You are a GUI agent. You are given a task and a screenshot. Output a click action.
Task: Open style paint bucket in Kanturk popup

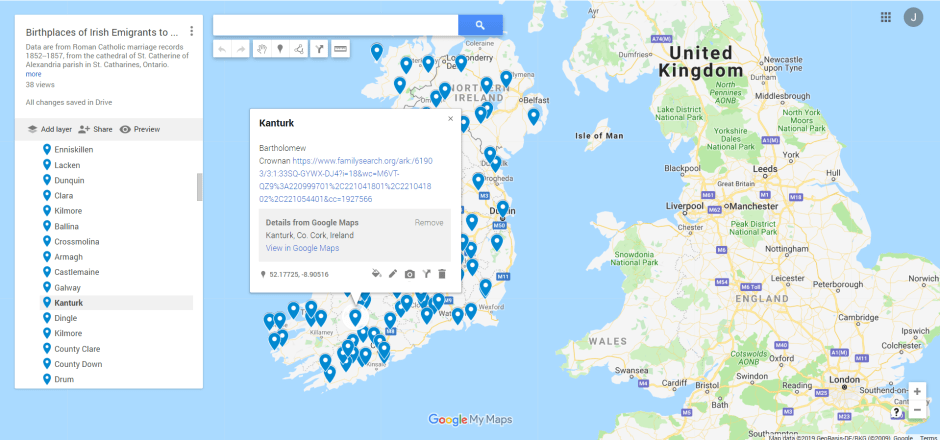click(x=377, y=273)
